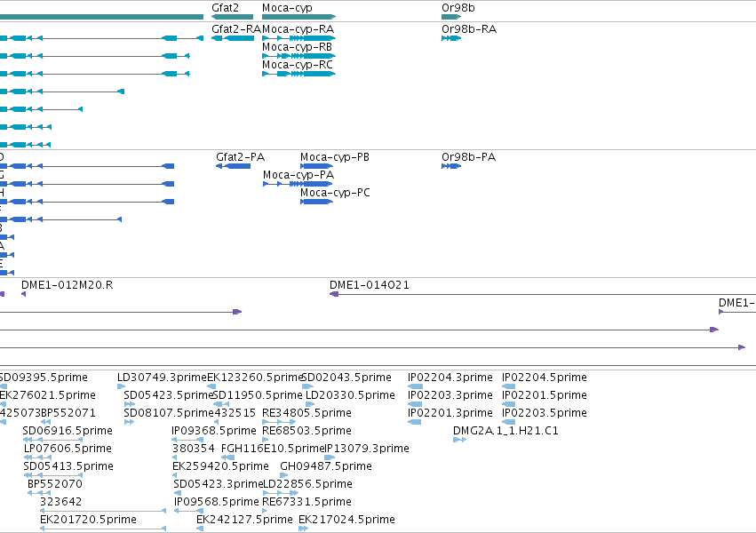756x533 pixels.
Task: Select the BP552070 EST label
Action: coord(54,484)
